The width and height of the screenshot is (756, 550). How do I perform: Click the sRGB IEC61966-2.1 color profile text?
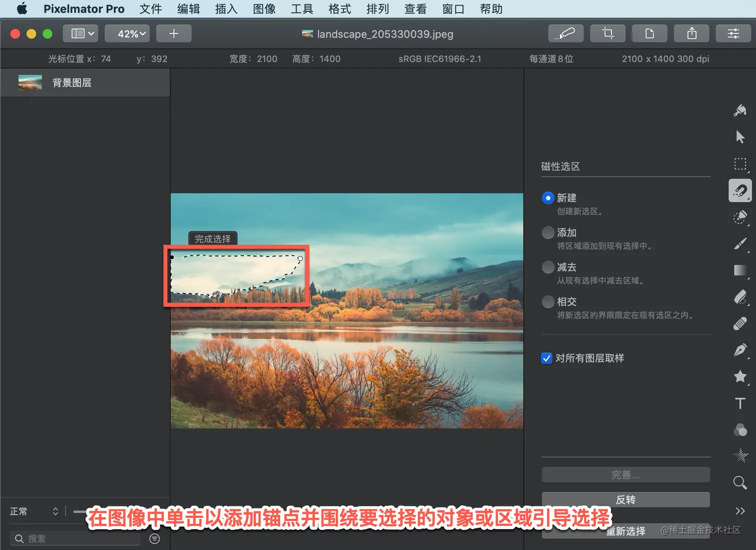pyautogui.click(x=439, y=59)
